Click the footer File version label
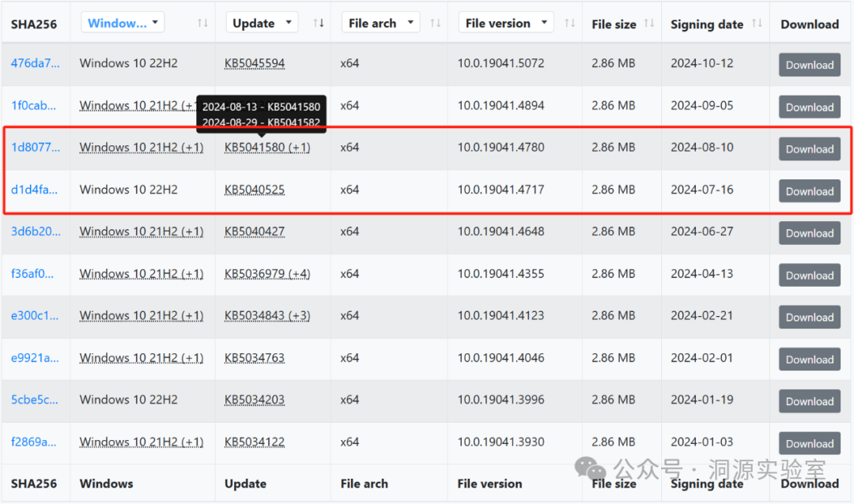Image resolution: width=854 pixels, height=504 pixels. point(489,484)
